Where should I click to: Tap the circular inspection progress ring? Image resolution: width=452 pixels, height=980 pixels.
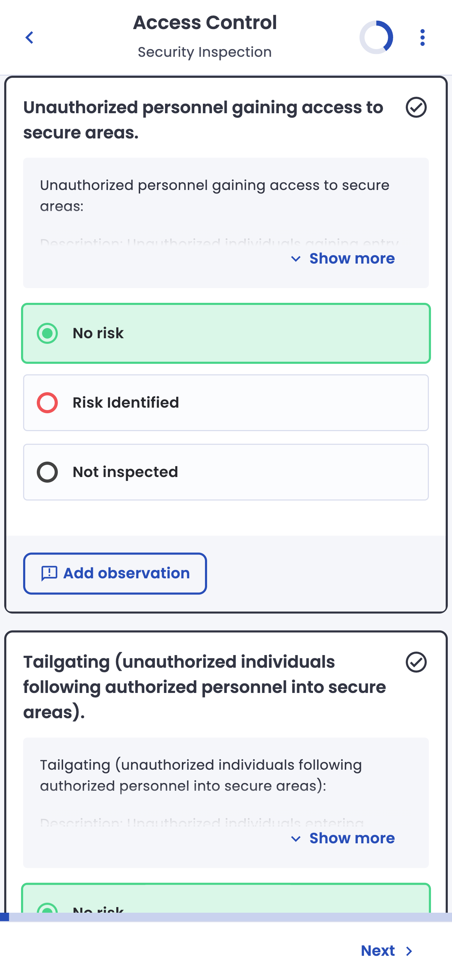coord(376,37)
